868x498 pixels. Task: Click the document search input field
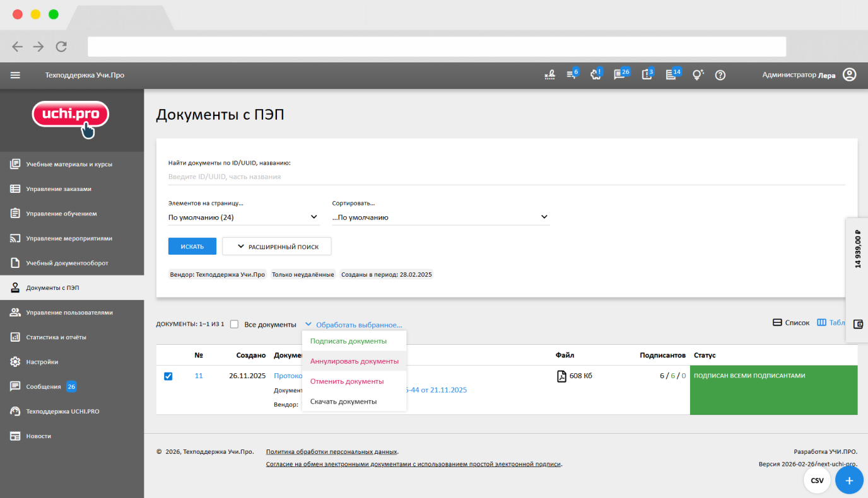click(x=505, y=177)
